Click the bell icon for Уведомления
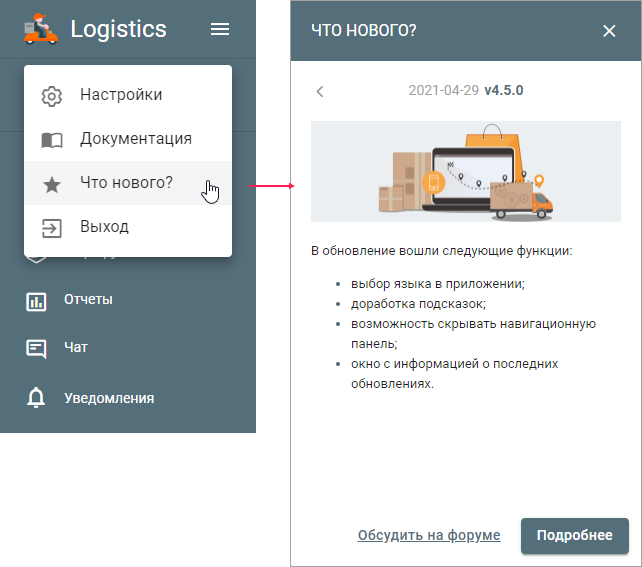Screen dimensions: 642x567 (36, 398)
